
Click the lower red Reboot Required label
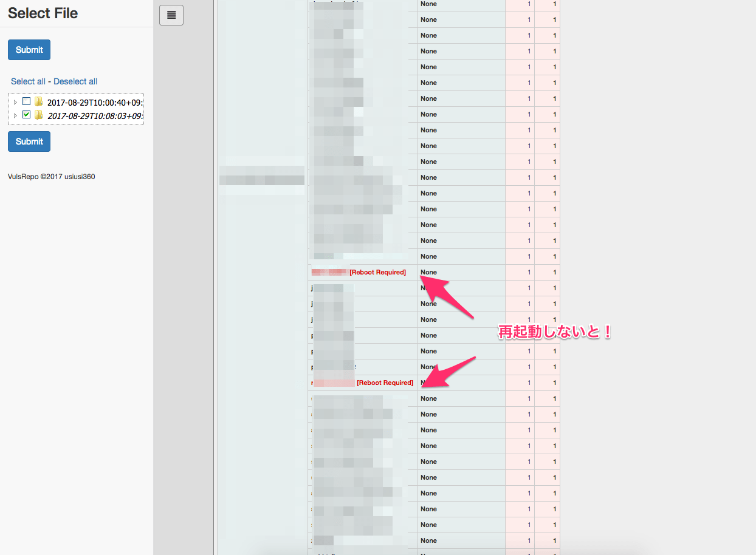[385, 383]
